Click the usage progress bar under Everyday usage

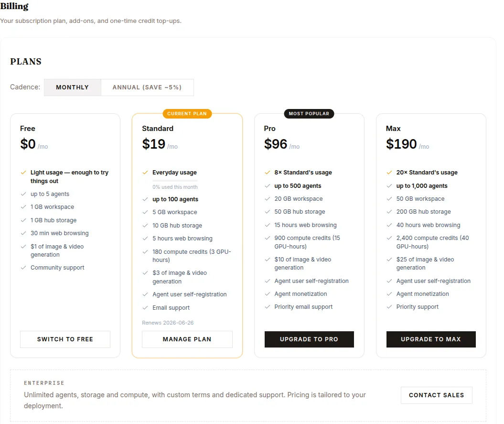pyautogui.click(x=175, y=181)
